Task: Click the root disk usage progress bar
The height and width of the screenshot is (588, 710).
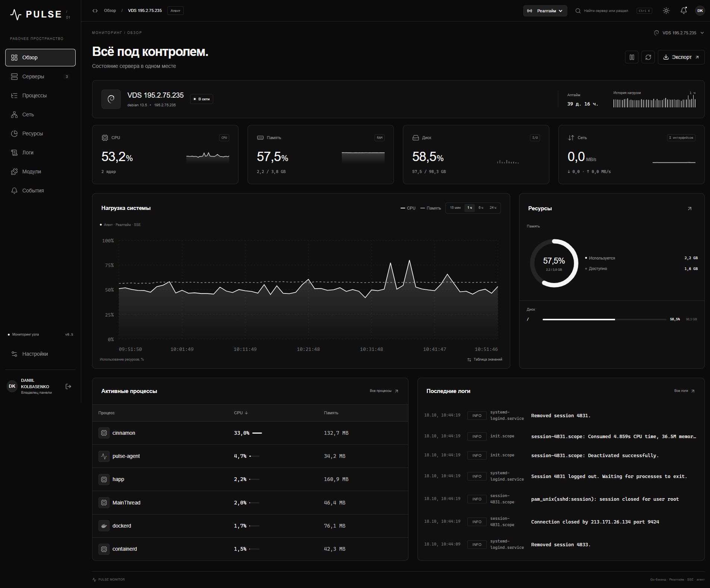Action: coord(604,320)
